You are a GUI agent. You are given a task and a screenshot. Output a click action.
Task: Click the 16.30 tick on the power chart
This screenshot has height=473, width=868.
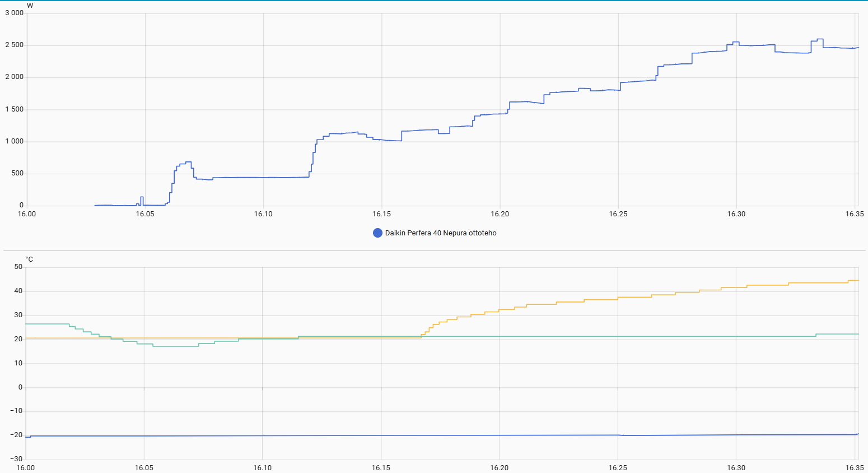[736, 214]
